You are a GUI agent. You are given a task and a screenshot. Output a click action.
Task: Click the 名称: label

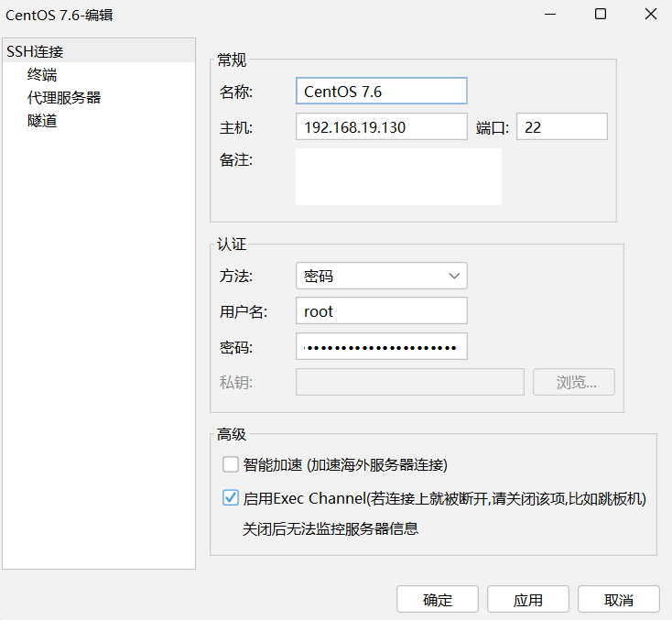coord(236,92)
